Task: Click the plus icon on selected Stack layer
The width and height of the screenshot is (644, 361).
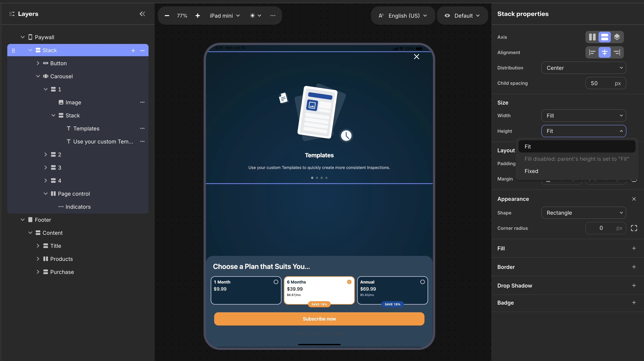Action: (133, 50)
